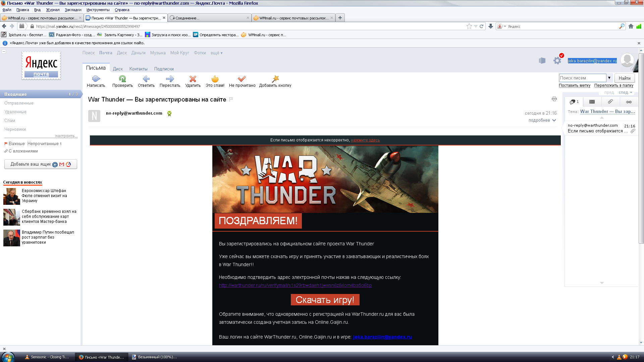The width and height of the screenshot is (644, 362).
Task: Open the settings gear icon
Action: tap(557, 61)
